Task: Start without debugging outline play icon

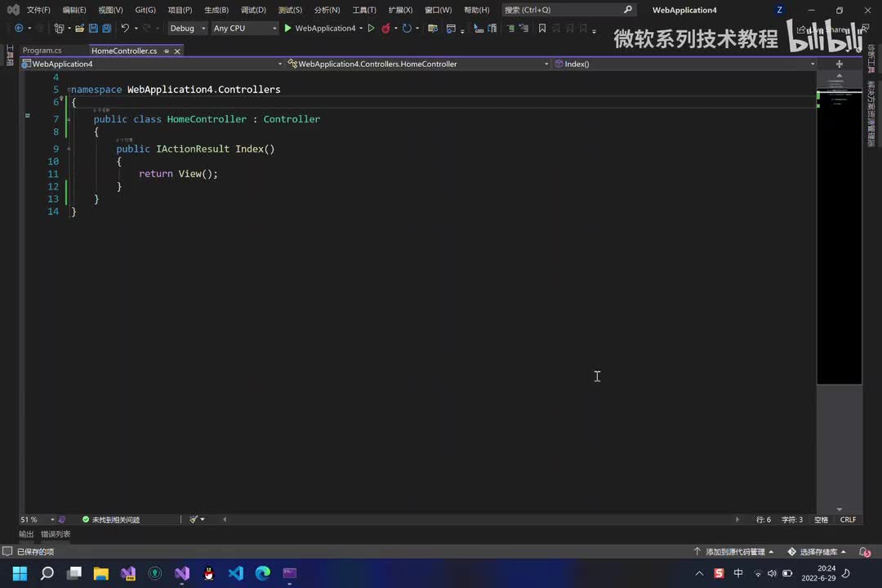Action: pos(372,28)
